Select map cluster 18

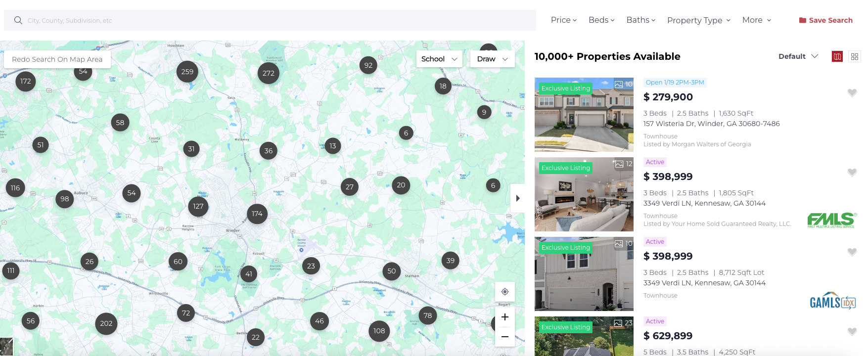443,86
